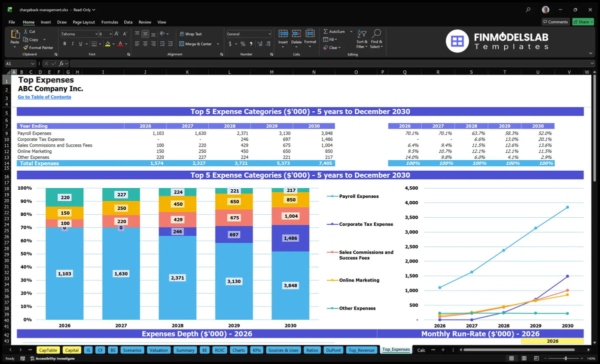Viewport: 600px width, 364px height.
Task: Click the Paste clipboard icon
Action: (x=14, y=34)
